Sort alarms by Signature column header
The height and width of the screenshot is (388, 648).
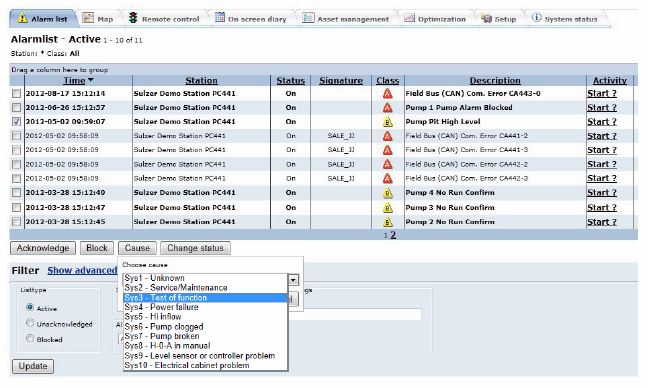tap(341, 81)
